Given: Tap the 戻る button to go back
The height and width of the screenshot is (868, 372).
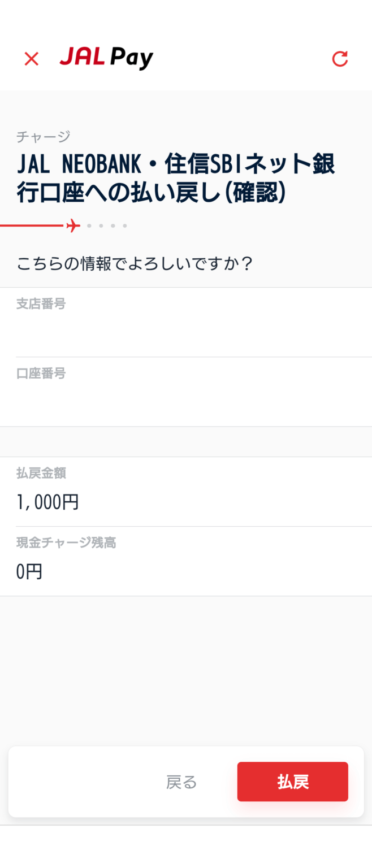Looking at the screenshot, I should point(181,782).
